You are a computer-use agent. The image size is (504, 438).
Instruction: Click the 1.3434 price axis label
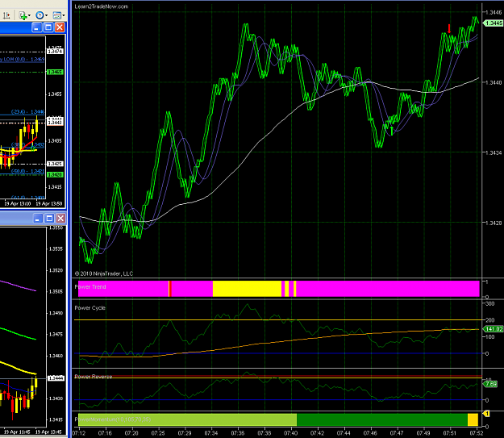(x=494, y=152)
